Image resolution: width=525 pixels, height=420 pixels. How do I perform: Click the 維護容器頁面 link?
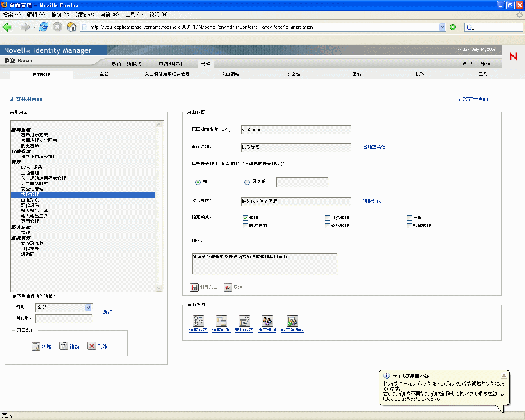[x=473, y=99]
